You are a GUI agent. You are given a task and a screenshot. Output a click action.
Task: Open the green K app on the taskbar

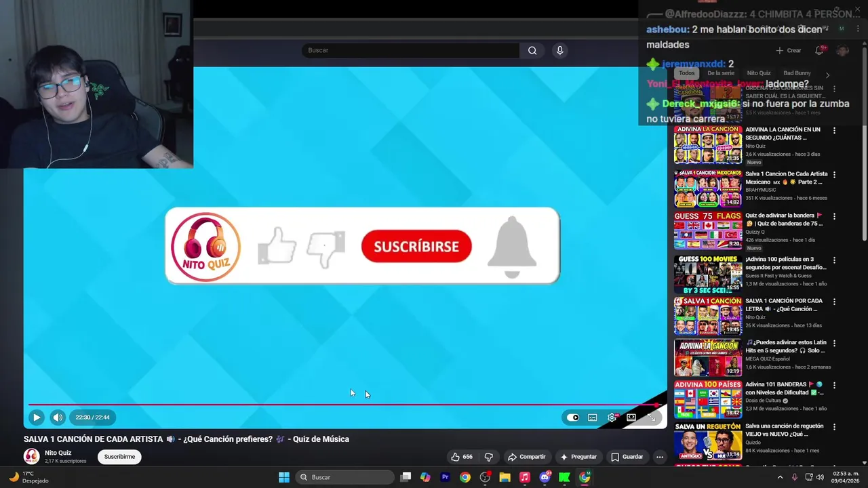[x=564, y=477]
